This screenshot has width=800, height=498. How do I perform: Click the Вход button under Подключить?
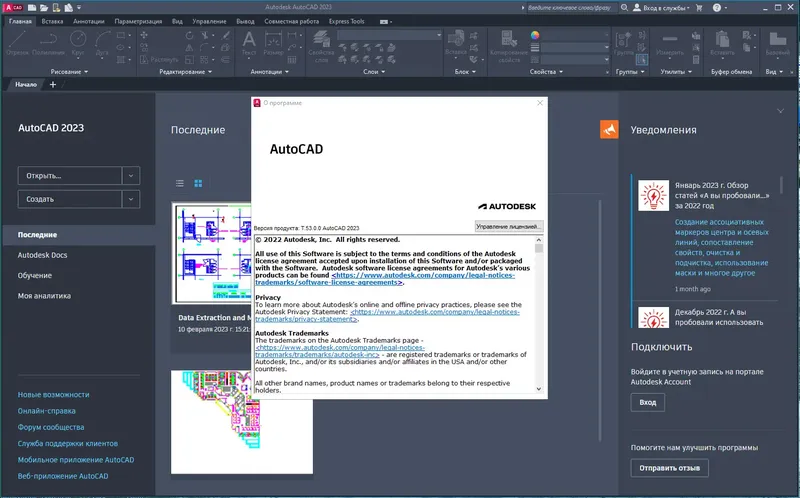(647, 402)
